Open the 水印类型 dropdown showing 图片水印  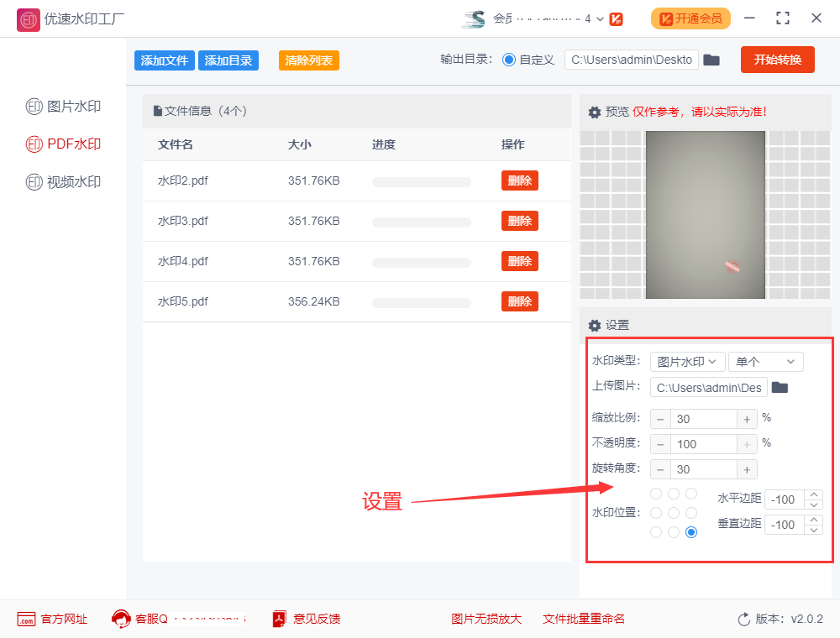tap(687, 361)
